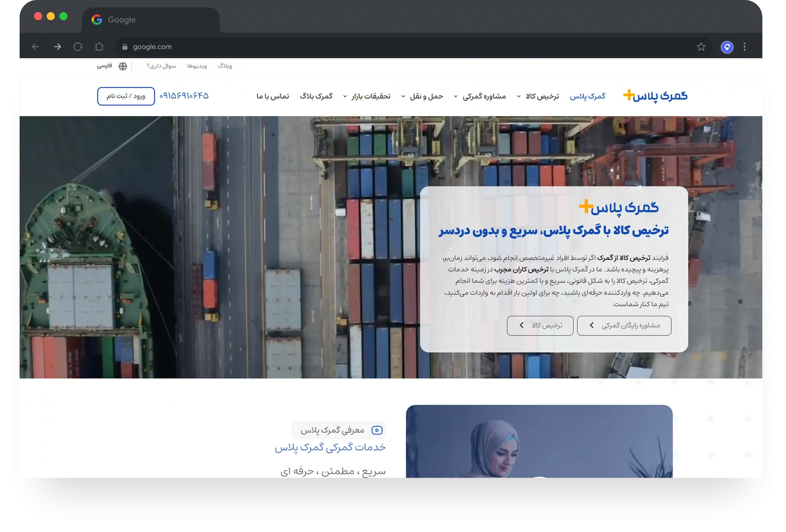Image resolution: width=786 pixels, height=532 pixels.
Task: Open the تماس با ما menu item
Action: (x=273, y=96)
